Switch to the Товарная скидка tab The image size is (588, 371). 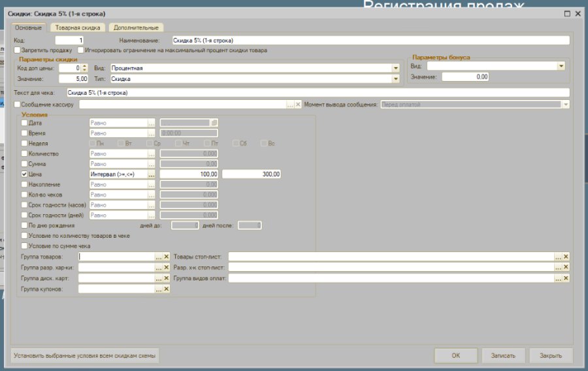(78, 27)
